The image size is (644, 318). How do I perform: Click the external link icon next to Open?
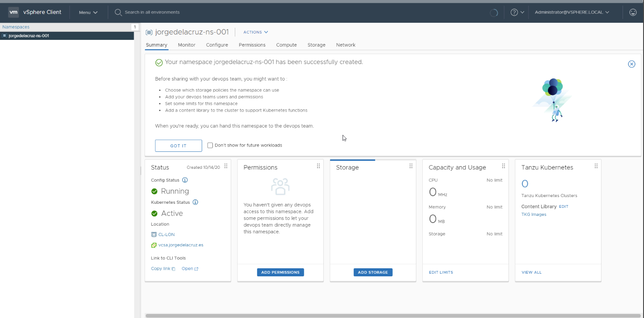pyautogui.click(x=196, y=269)
